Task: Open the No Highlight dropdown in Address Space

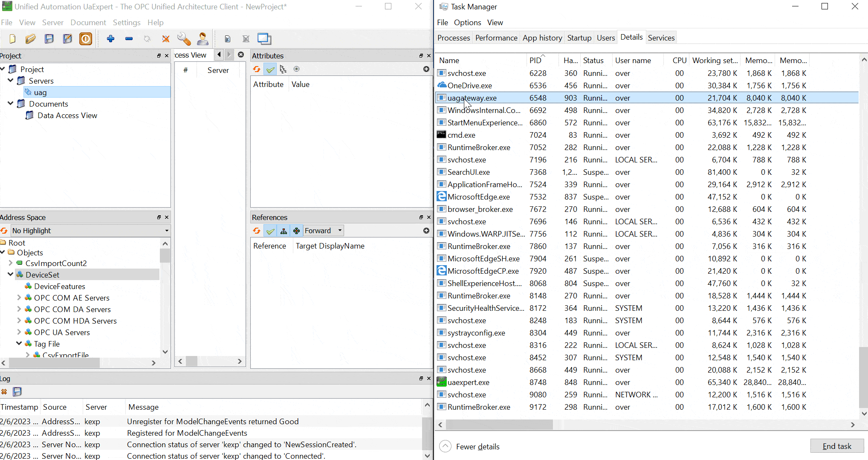Action: (x=90, y=231)
